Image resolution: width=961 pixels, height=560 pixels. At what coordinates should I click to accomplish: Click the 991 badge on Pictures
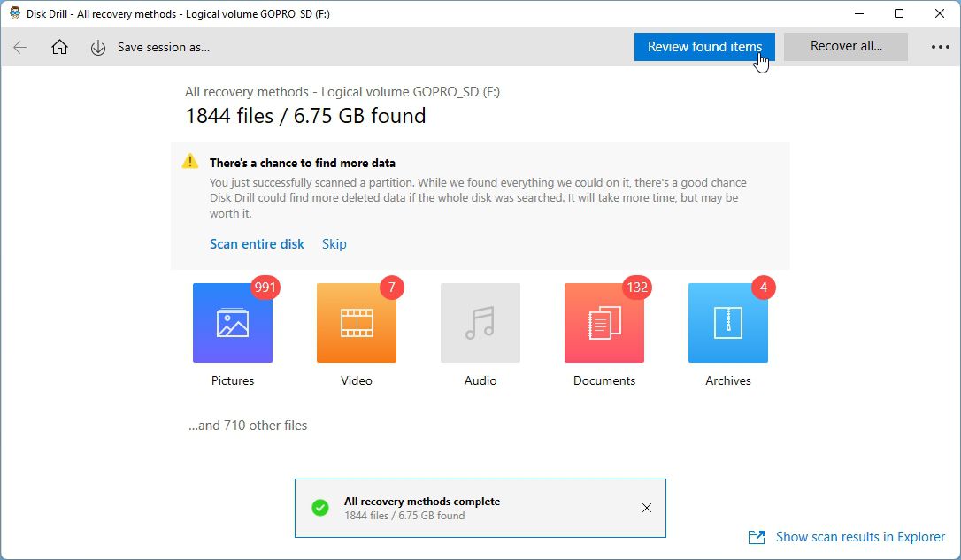265,288
